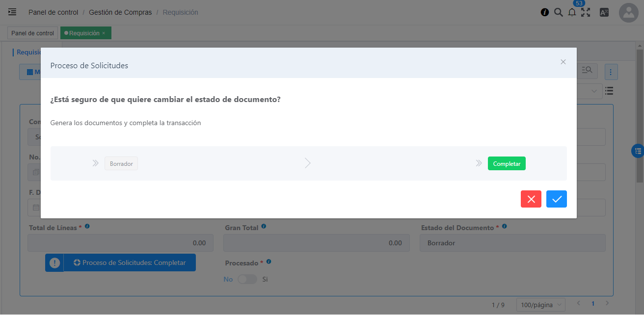
Task: Click the black info icon in the header
Action: click(x=544, y=13)
